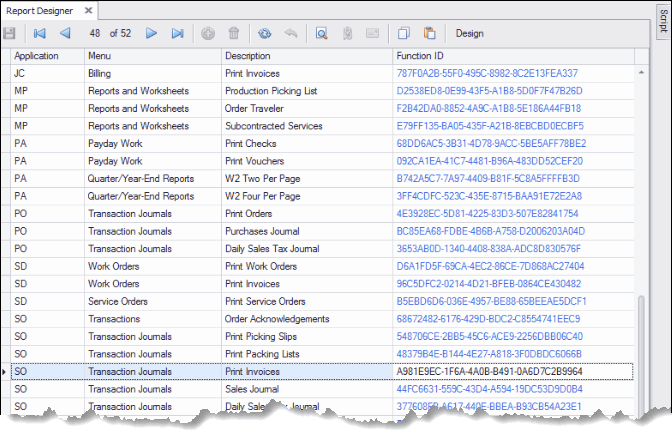Click the add new record icon

208,33
